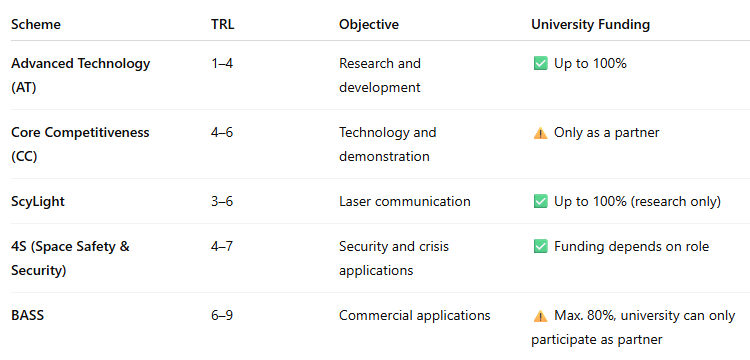Click warning icon beside Only as a partner
Screen dimensions: 750x360
540,133
